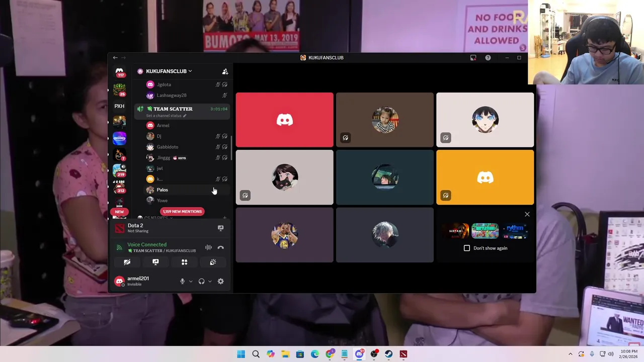Open voice connection signal icon
The image size is (644, 362).
click(x=119, y=247)
